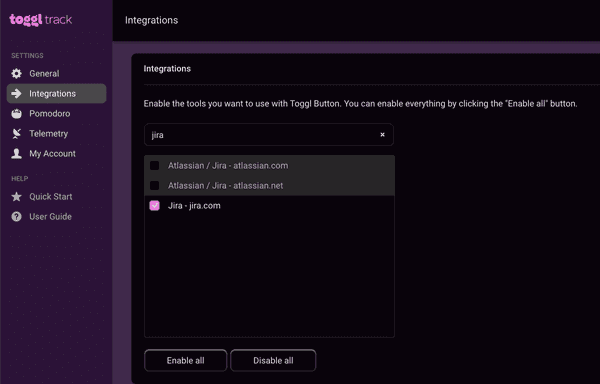600x384 pixels.
Task: Enable Atlassian / Jira - atlassian.net checkbox
Action: (155, 185)
